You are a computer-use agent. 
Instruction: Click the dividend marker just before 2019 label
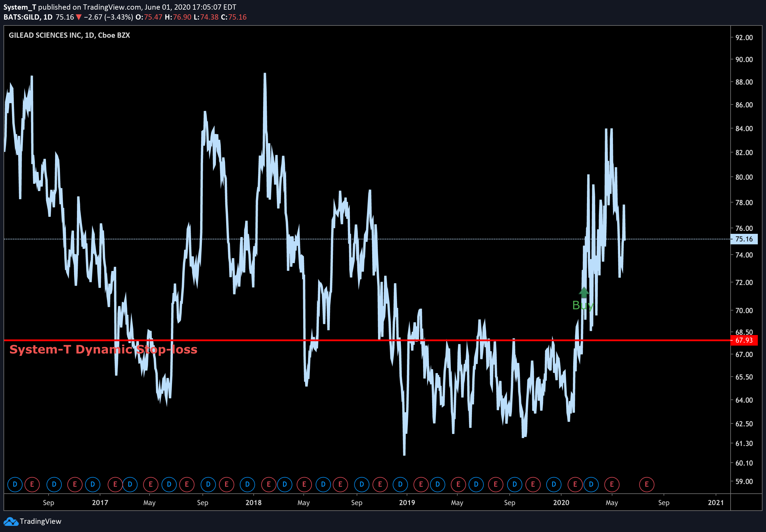[x=400, y=484]
